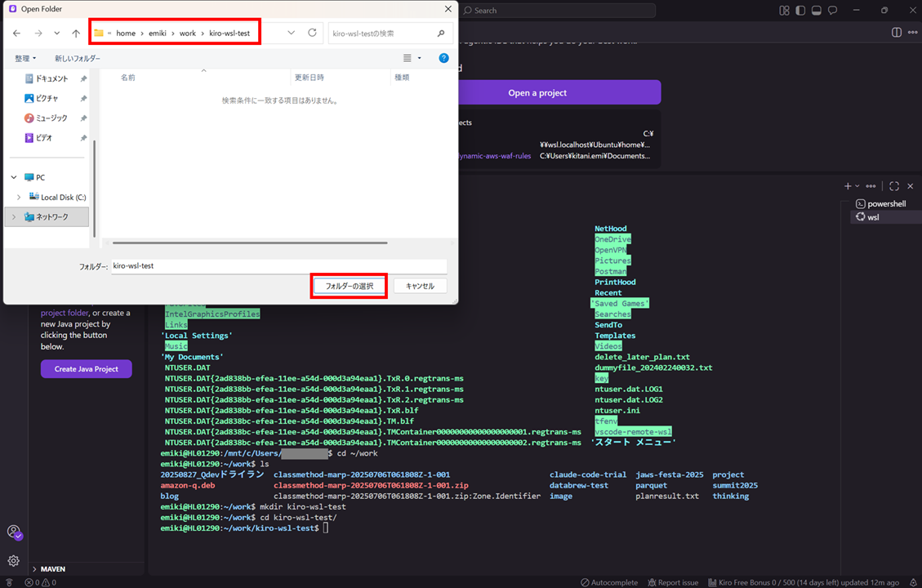Viewport: 922px width, 588px height.
Task: Select ミュージック in the navigation pane
Action: point(51,118)
